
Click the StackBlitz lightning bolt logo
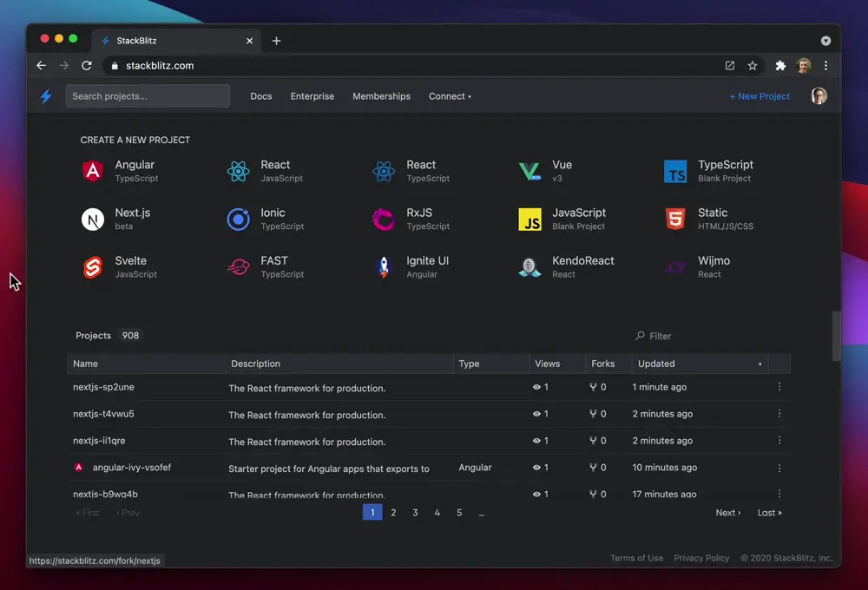pyautogui.click(x=46, y=96)
